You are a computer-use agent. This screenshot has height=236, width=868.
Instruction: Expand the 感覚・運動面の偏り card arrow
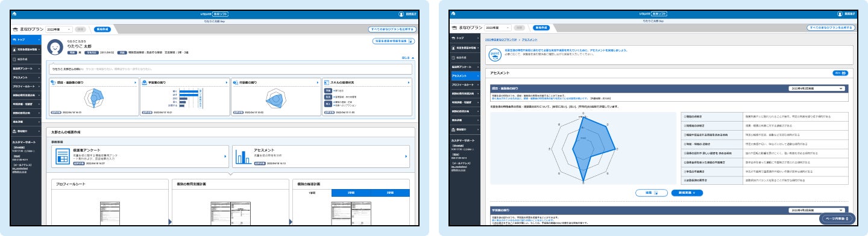(134, 81)
